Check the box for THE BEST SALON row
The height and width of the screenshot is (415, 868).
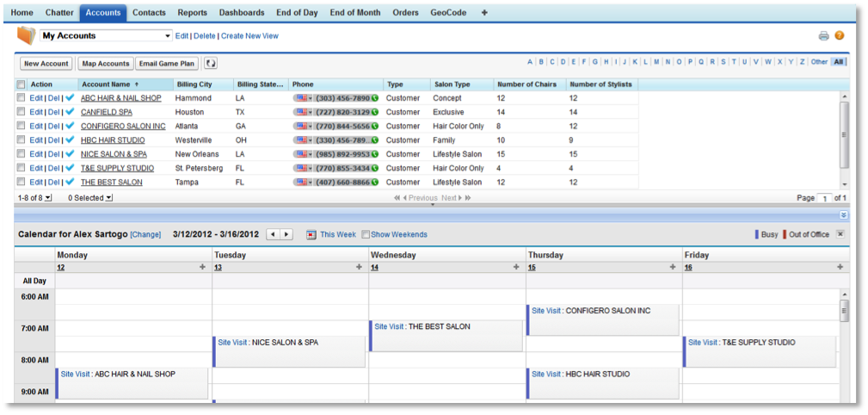click(x=21, y=183)
